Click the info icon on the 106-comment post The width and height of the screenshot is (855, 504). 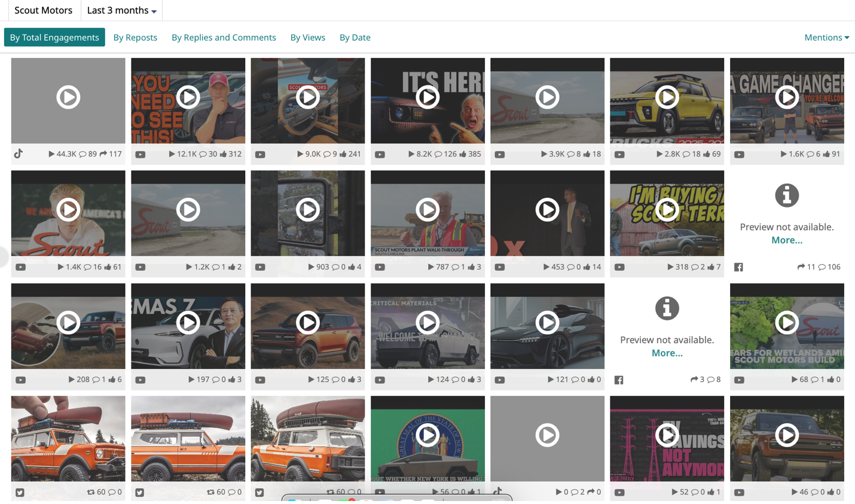coord(787,196)
